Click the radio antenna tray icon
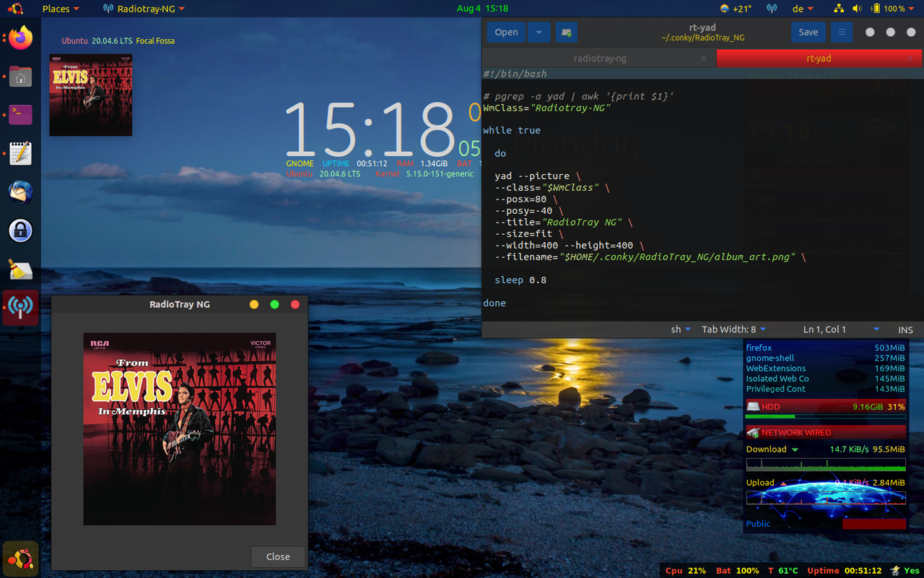 coord(771,9)
